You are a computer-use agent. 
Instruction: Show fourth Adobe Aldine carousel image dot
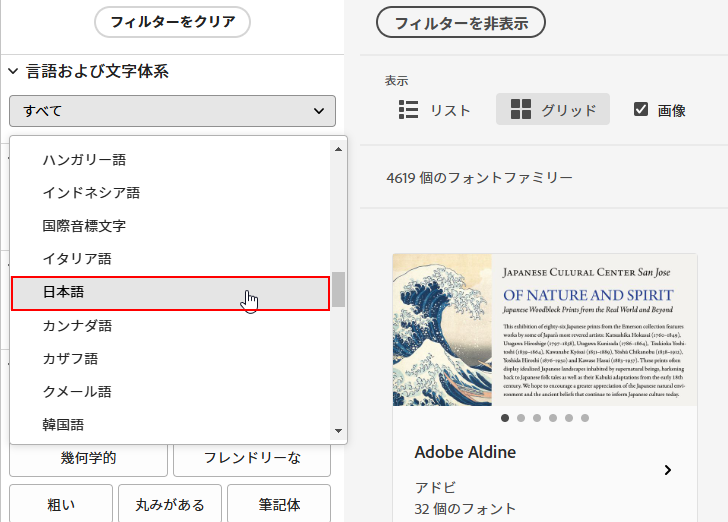(x=553, y=418)
